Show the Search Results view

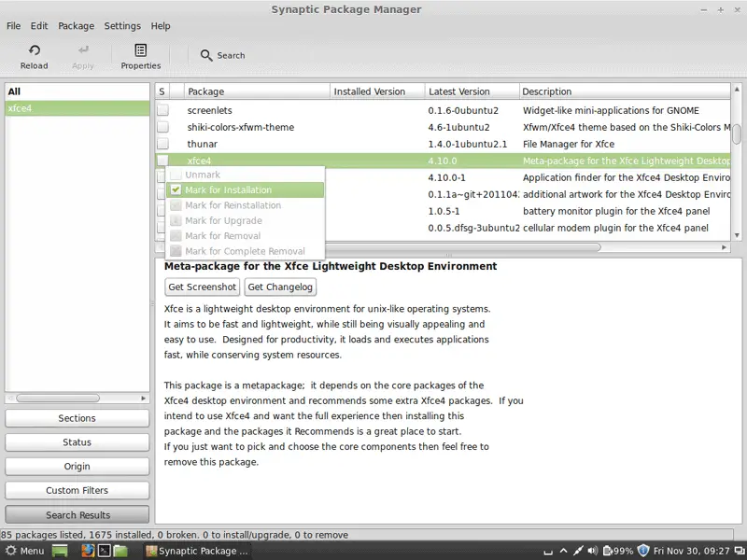[x=78, y=515]
